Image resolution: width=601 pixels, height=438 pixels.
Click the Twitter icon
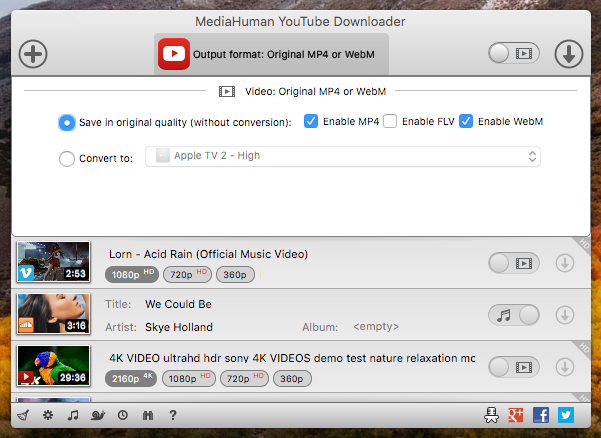tap(566, 415)
